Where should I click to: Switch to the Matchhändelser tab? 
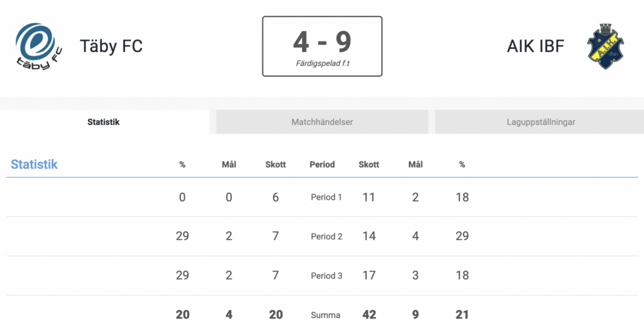pos(322,122)
